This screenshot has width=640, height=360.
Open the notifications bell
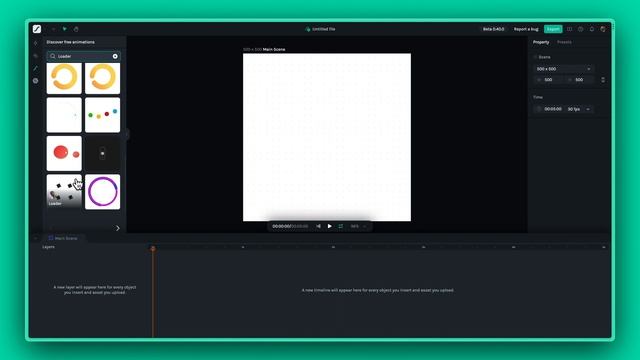point(592,29)
